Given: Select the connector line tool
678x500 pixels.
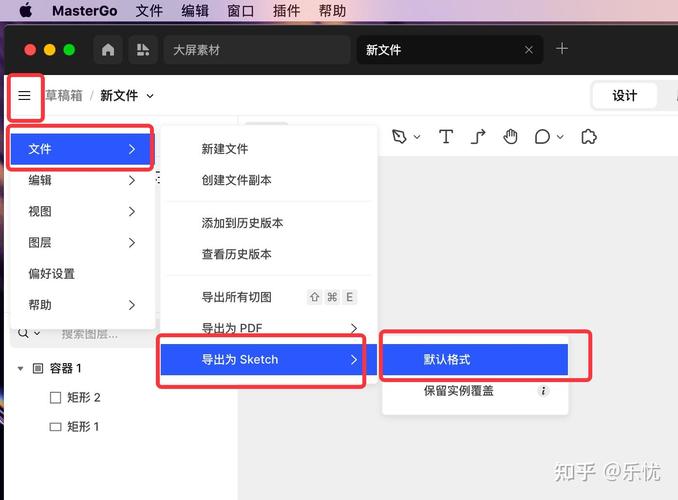Looking at the screenshot, I should (478, 137).
